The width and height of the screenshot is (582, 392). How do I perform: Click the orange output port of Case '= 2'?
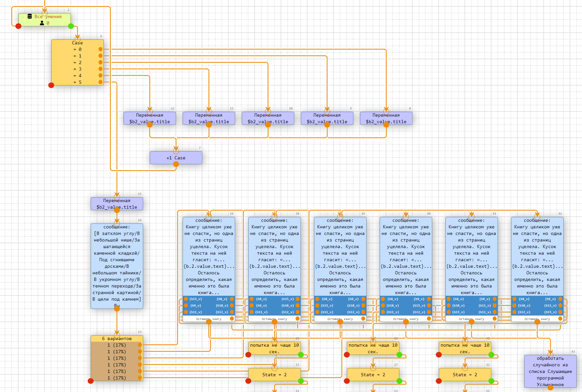pos(101,62)
